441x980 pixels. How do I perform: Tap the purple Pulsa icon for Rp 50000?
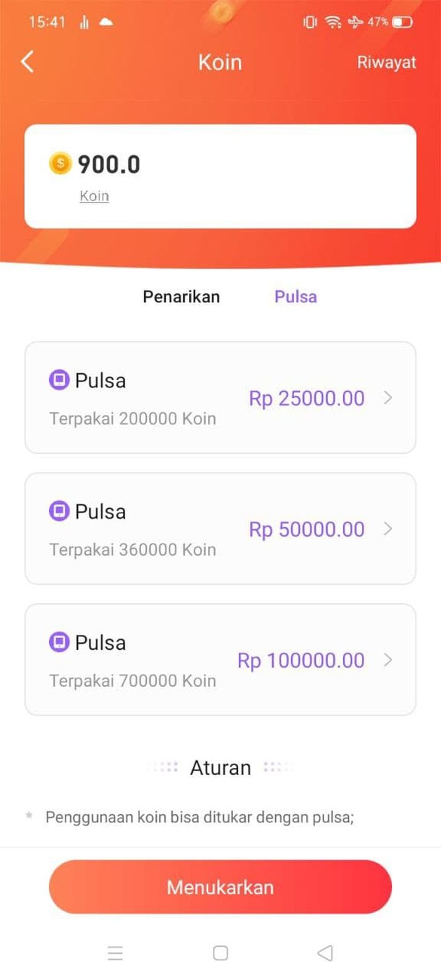59,511
